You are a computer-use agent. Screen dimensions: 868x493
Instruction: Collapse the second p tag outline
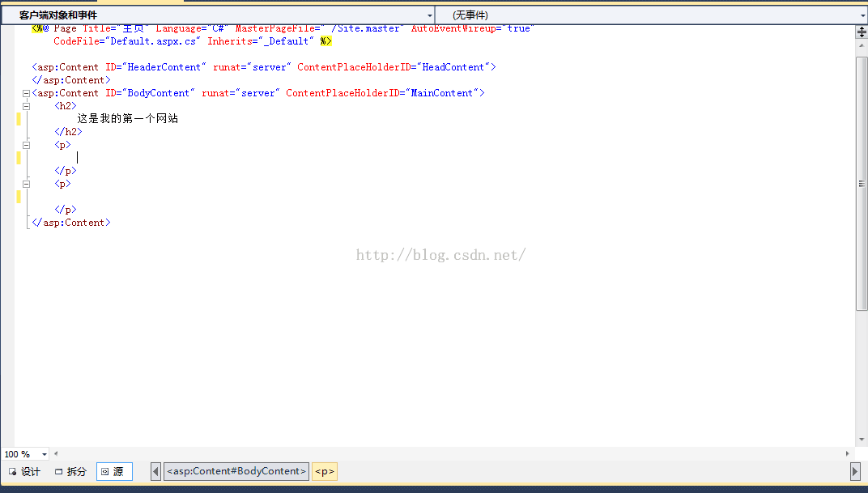tap(26, 185)
